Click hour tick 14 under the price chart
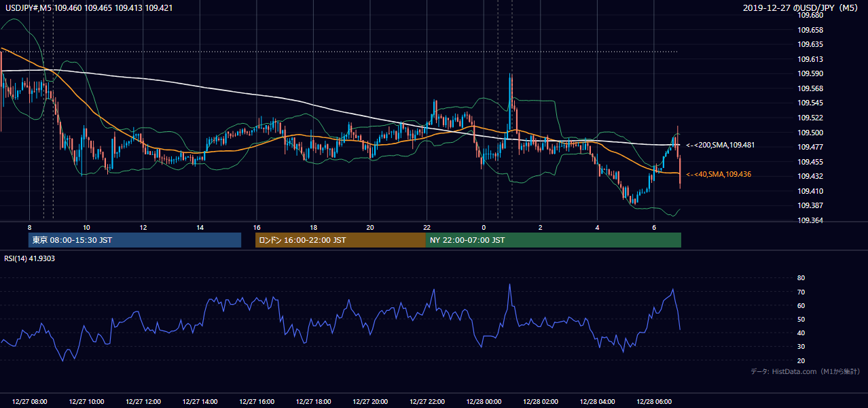The height and width of the screenshot is (408, 868). pyautogui.click(x=200, y=227)
